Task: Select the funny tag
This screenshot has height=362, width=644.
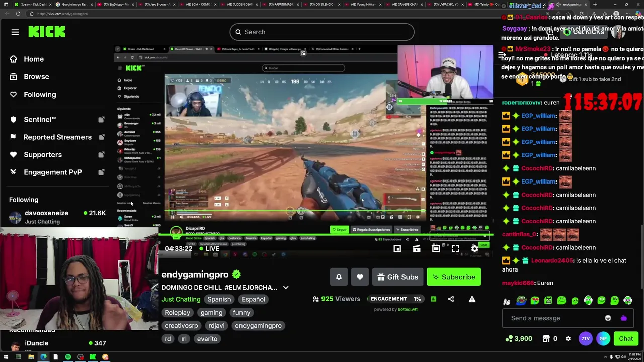Action: [x=242, y=313]
